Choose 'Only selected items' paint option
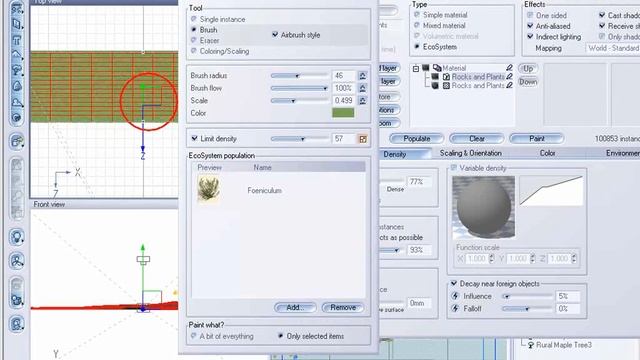The width and height of the screenshot is (640, 360). click(281, 336)
